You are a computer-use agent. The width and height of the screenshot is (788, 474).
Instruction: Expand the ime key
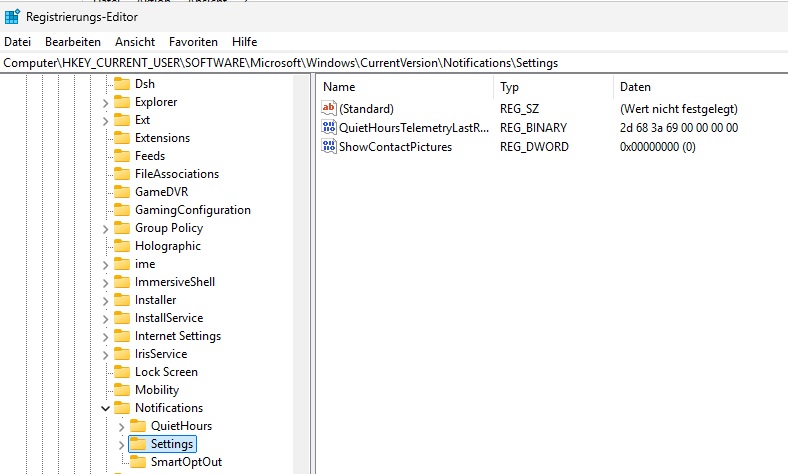(105, 265)
